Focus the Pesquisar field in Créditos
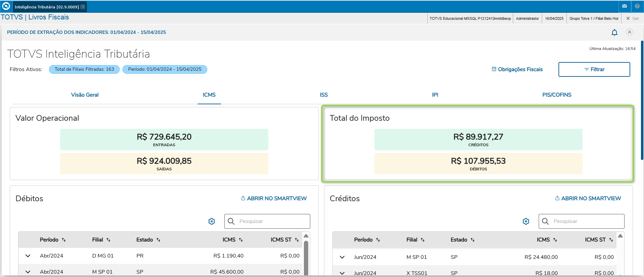Image resolution: width=644 pixels, height=277 pixels. pos(582,221)
